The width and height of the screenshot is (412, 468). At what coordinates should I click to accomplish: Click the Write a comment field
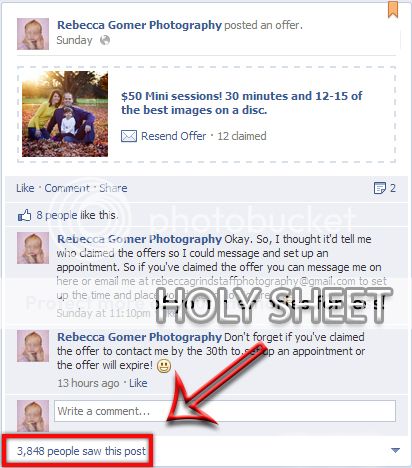(225, 411)
